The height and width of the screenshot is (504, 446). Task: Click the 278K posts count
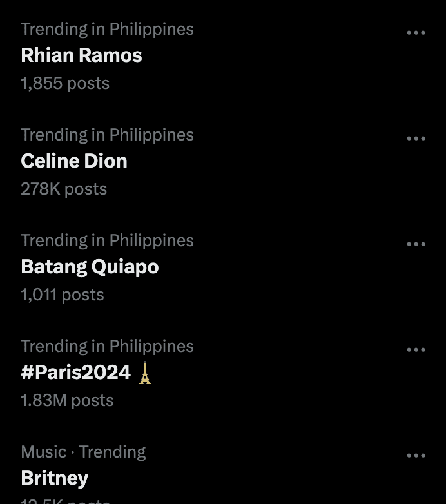point(64,189)
